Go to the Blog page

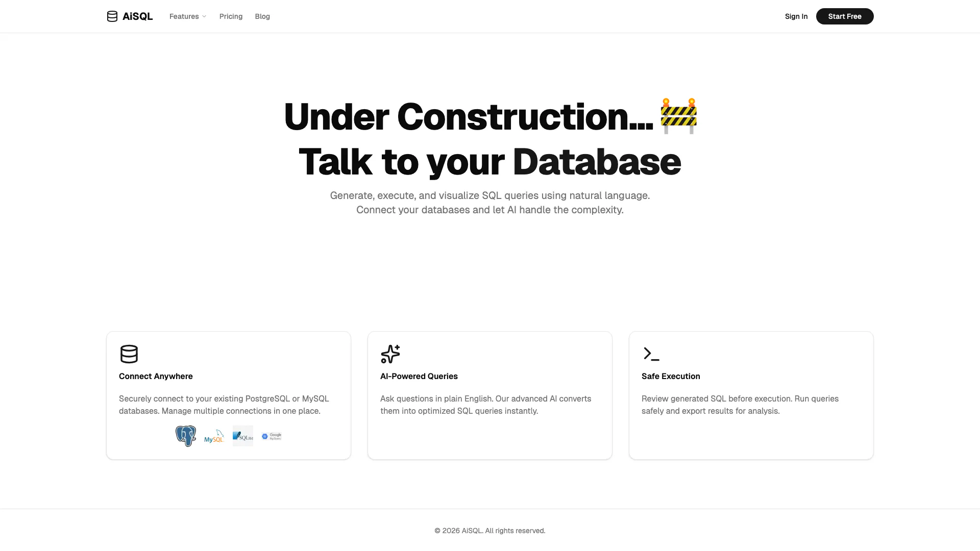point(262,16)
